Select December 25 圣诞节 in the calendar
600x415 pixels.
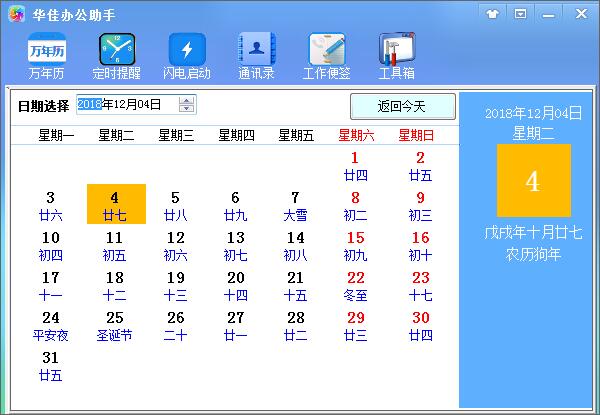pos(115,326)
